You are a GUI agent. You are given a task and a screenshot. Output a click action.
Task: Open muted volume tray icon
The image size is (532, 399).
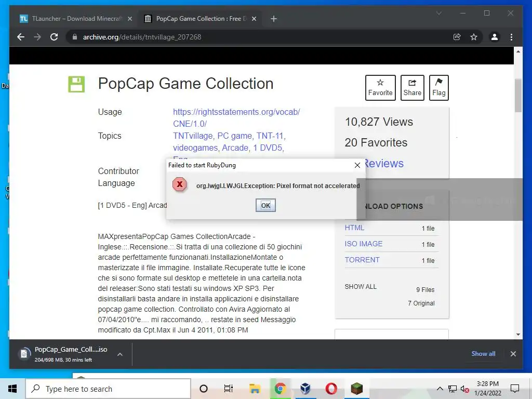tap(465, 389)
